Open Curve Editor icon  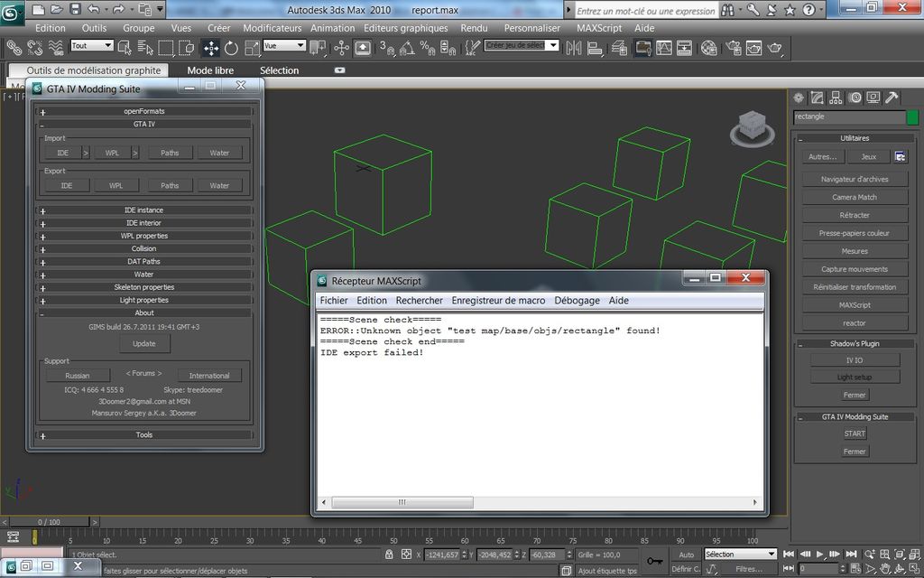click(x=663, y=48)
